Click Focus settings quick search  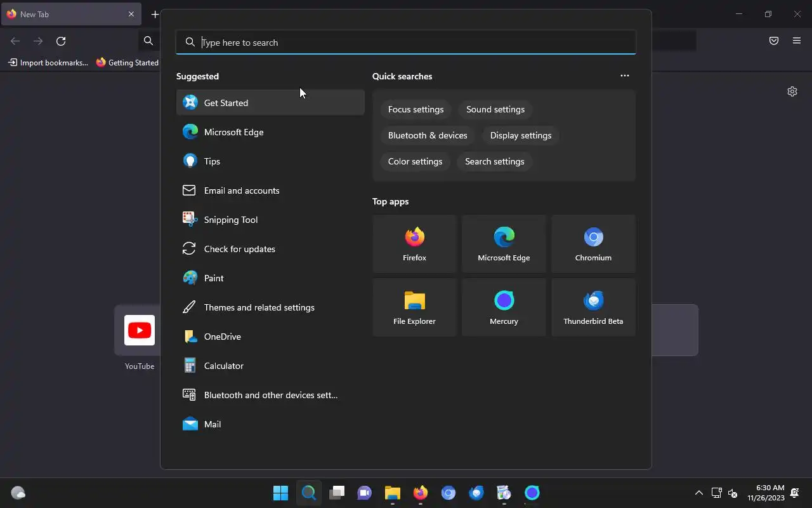(x=416, y=109)
